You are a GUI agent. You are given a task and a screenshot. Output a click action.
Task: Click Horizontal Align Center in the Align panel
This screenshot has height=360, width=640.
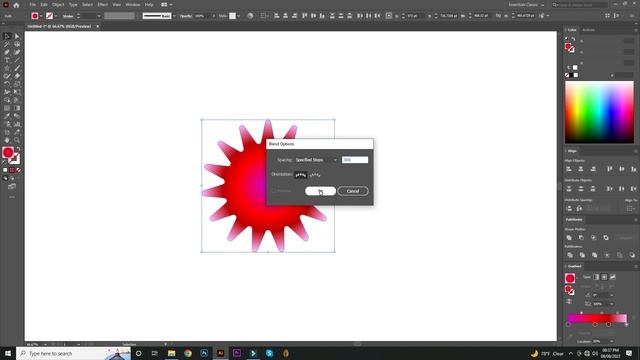581,169
